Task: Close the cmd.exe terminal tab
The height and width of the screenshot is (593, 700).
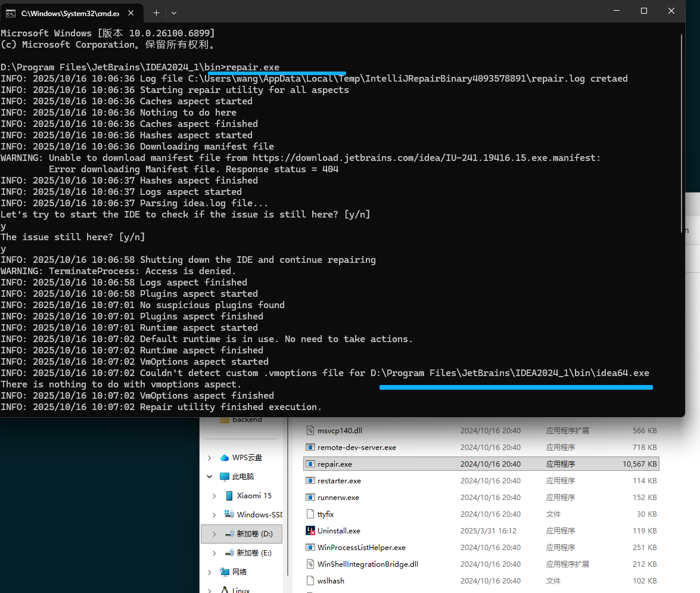Action: point(131,13)
